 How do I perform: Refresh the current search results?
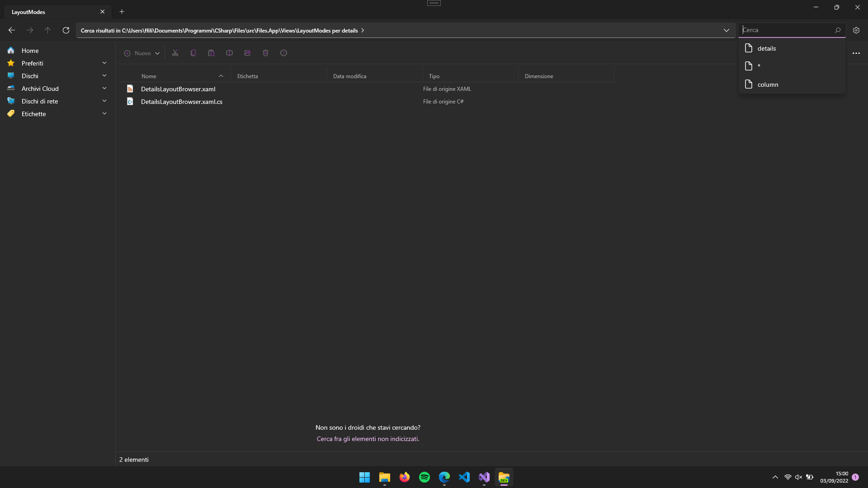pos(66,30)
